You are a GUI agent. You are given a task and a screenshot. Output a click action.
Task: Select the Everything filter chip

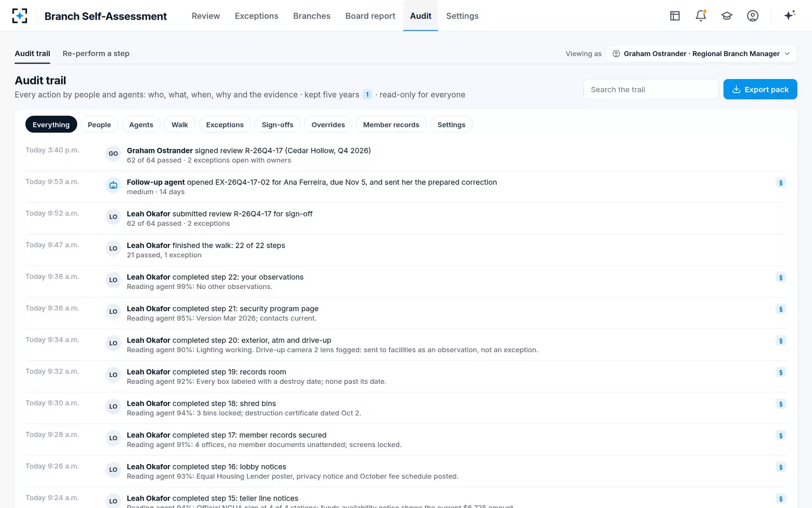tap(51, 125)
